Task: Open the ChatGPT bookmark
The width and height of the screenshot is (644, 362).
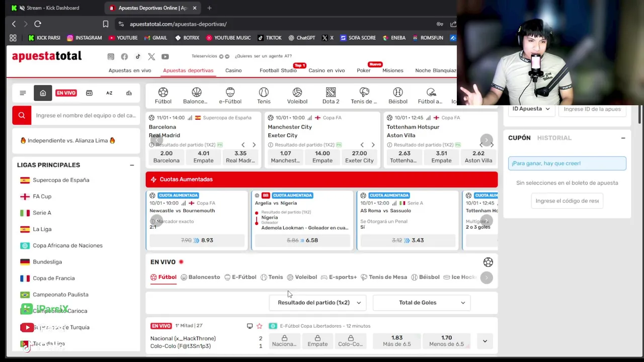Action: [302, 38]
